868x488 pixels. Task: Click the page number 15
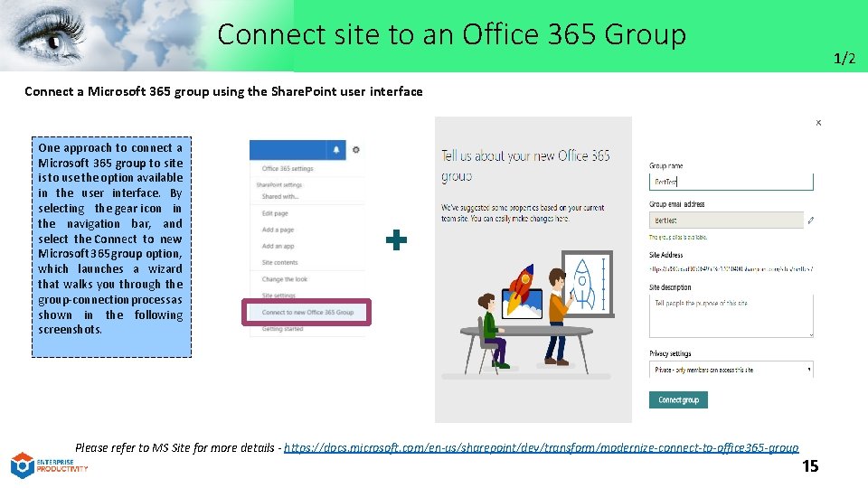tap(810, 466)
